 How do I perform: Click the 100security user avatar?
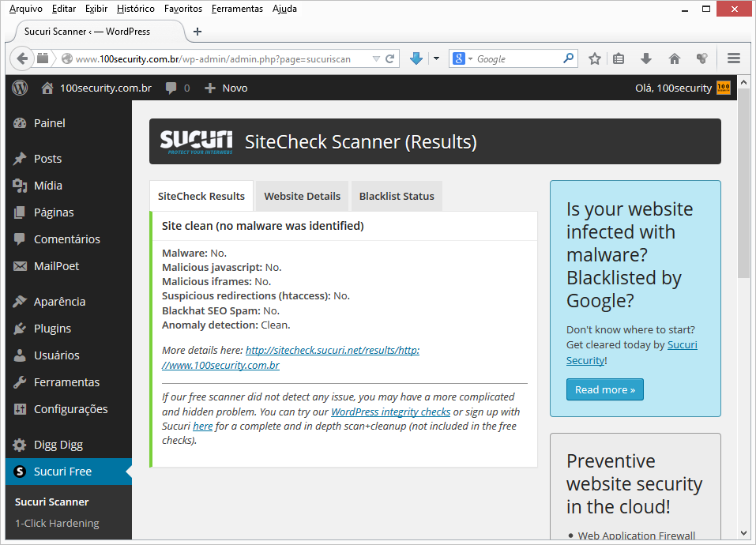point(724,88)
